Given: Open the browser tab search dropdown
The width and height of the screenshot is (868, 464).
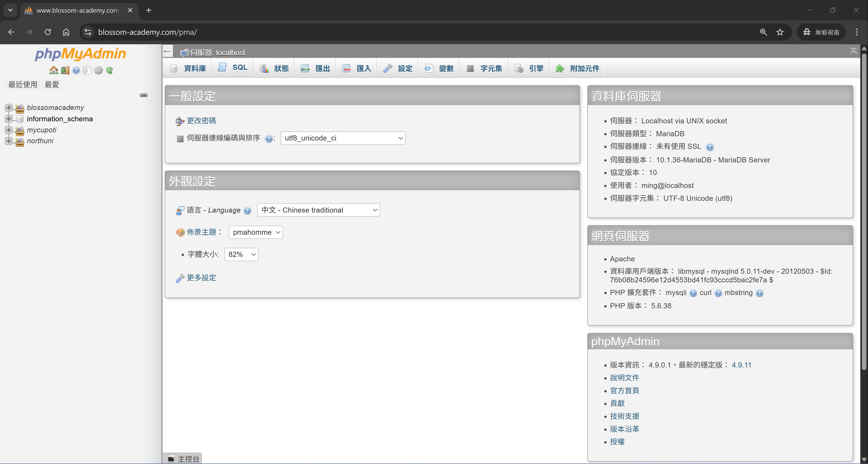Looking at the screenshot, I should [10, 10].
